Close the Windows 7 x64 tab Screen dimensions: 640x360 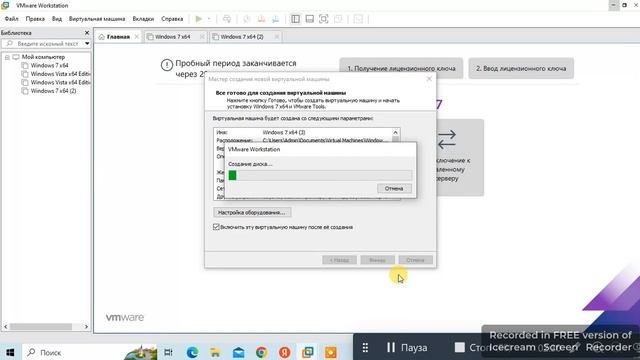pos(202,37)
